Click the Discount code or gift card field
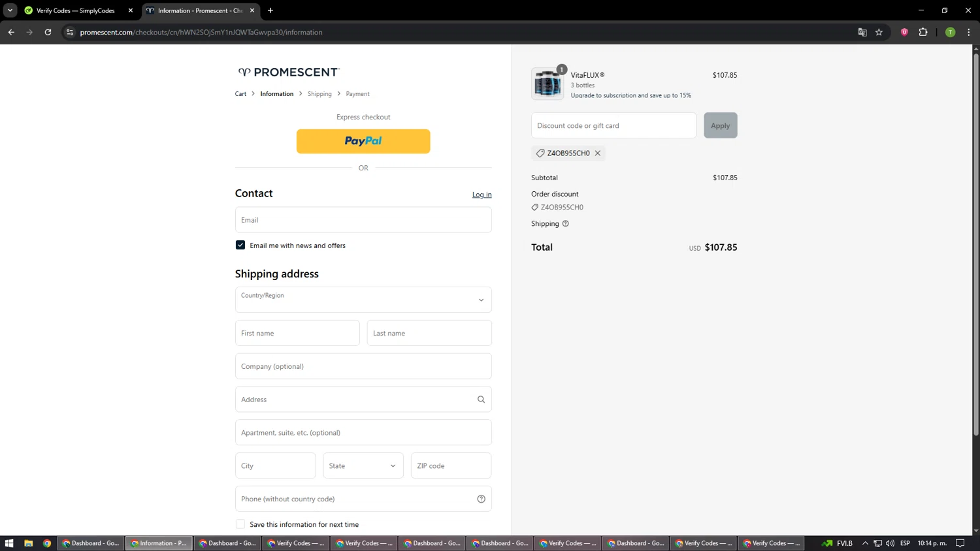980x551 pixels. [x=613, y=125]
